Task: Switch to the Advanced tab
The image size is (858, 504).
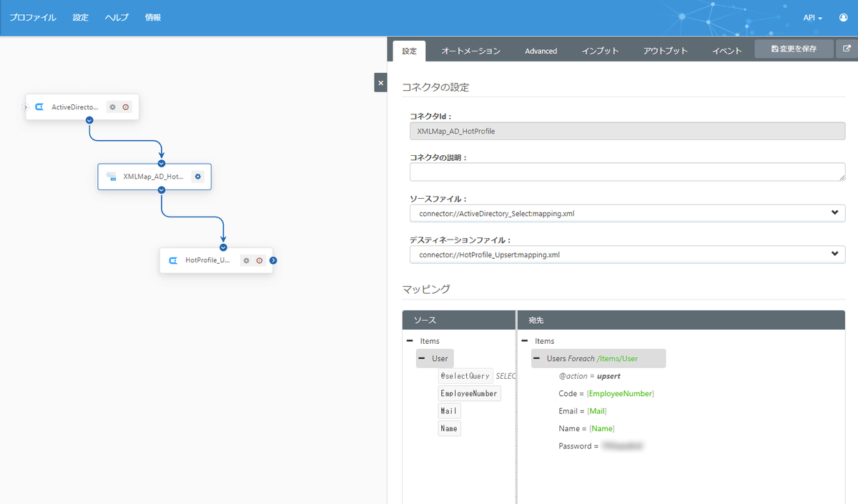Action: tap(541, 51)
